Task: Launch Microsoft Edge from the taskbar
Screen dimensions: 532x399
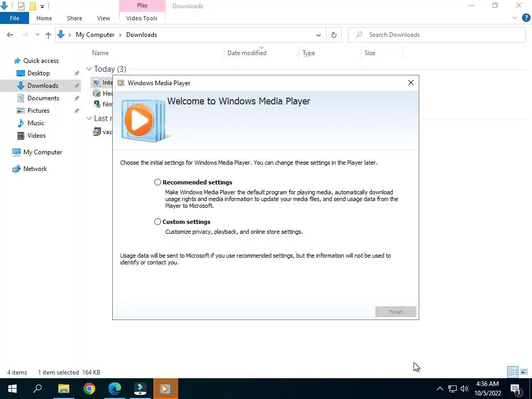Action: pos(115,389)
